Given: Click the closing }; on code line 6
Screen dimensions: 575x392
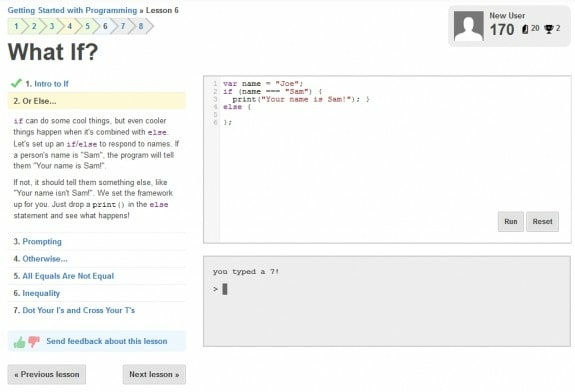Looking at the screenshot, I should coord(227,122).
